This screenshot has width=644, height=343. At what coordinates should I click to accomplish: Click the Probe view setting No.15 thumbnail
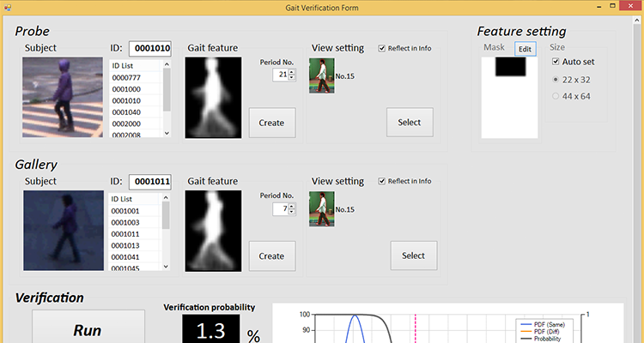point(321,75)
